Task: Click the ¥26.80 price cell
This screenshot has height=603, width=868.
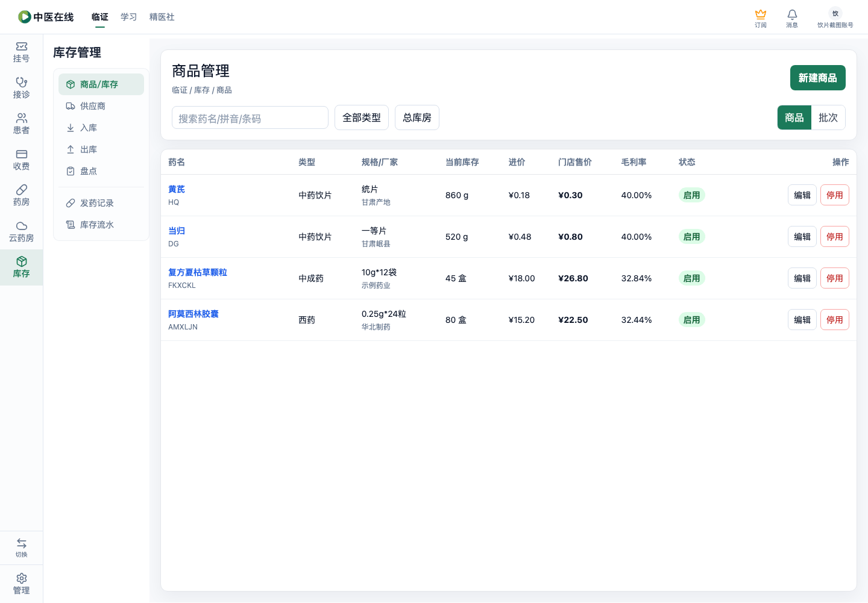Action: pyautogui.click(x=573, y=278)
